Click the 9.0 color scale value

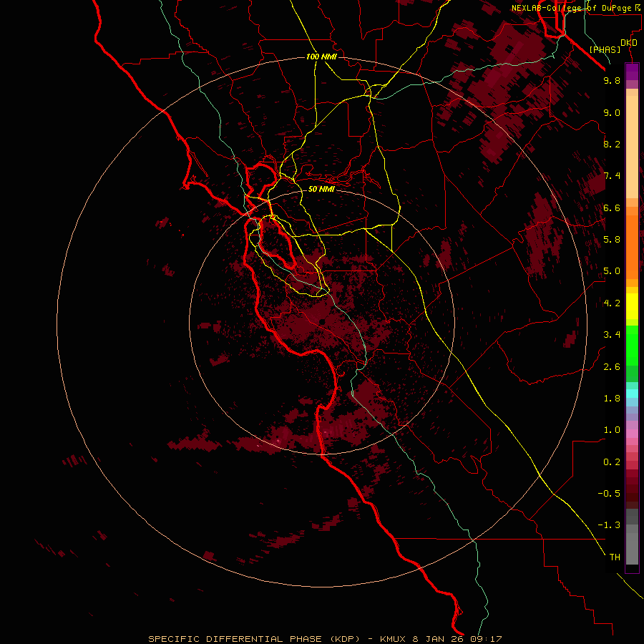click(x=612, y=112)
